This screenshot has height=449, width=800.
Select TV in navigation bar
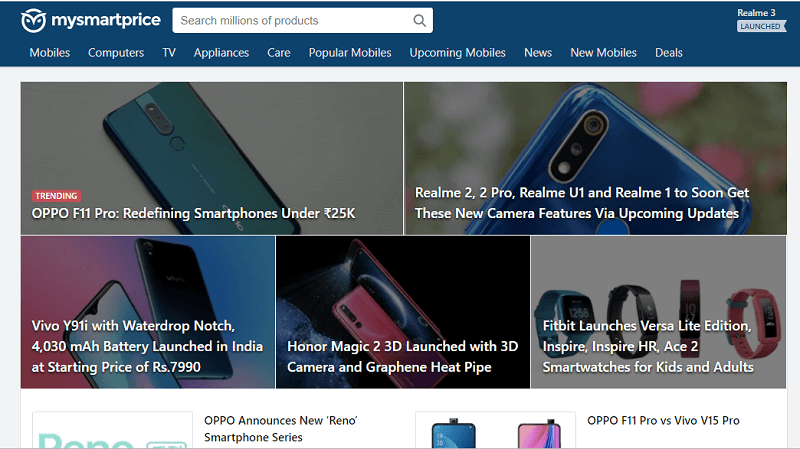pyautogui.click(x=169, y=53)
